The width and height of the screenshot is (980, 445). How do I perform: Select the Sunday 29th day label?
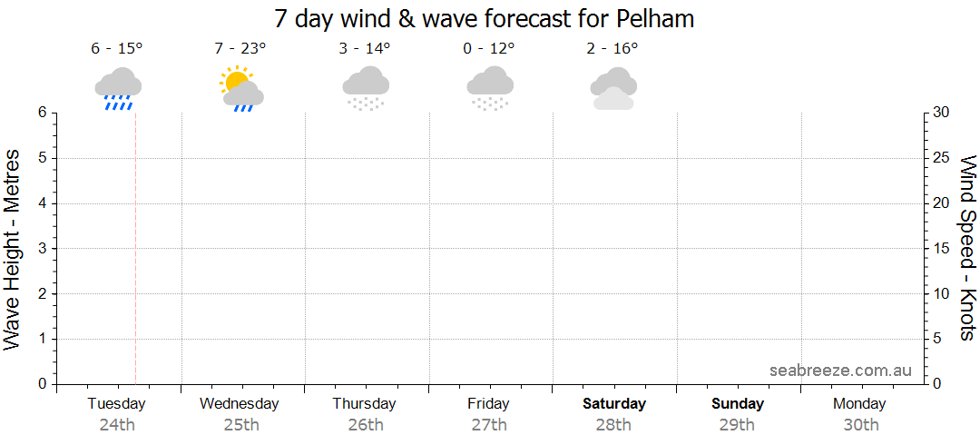(737, 413)
